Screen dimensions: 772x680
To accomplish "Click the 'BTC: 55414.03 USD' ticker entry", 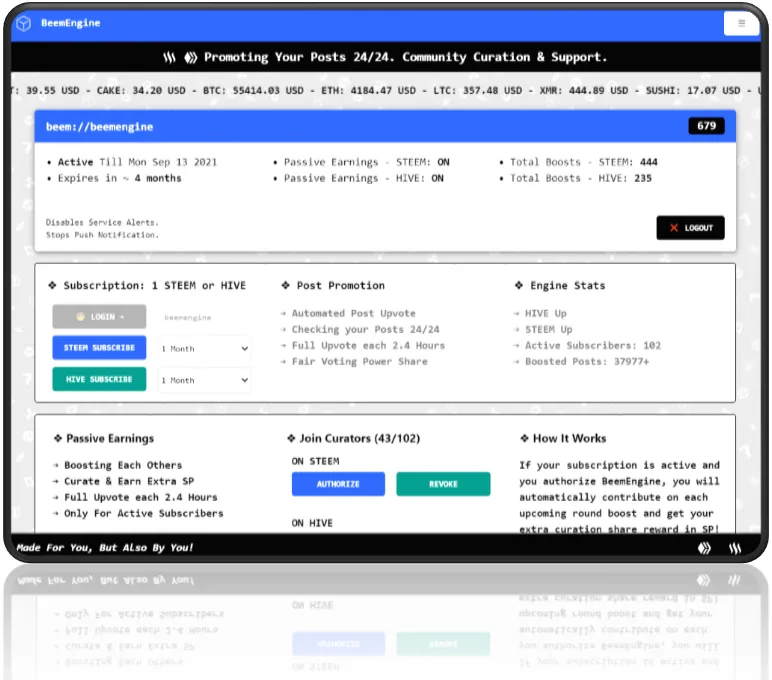I will 253,91.
